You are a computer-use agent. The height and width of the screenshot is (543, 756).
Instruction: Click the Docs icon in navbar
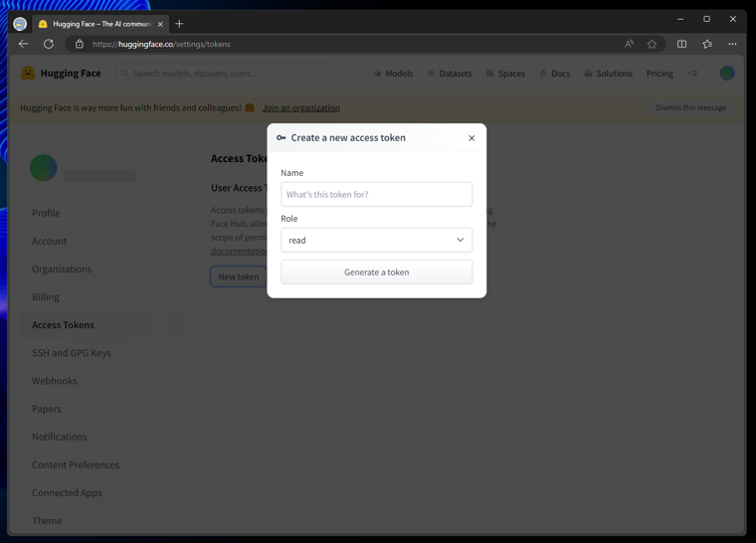543,74
